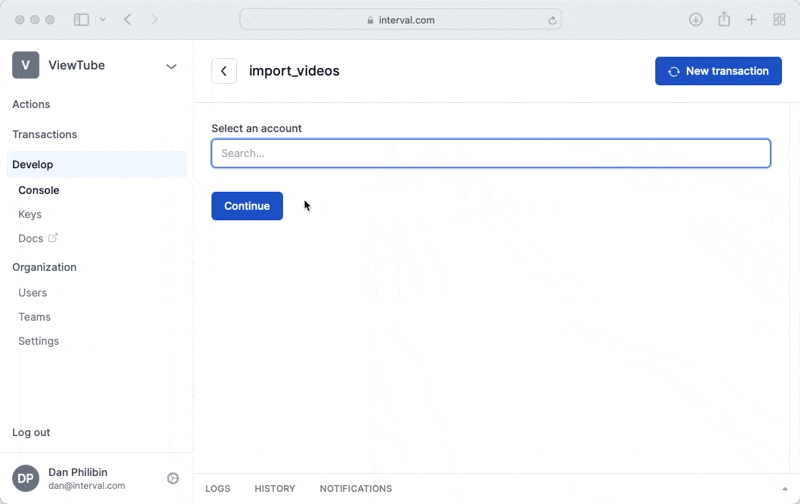Click the import_videos title text

pos(294,71)
